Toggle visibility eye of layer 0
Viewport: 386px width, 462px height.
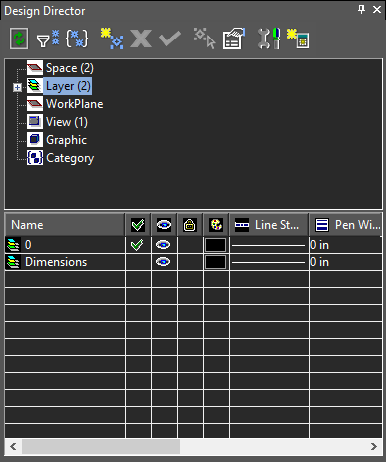coord(164,245)
